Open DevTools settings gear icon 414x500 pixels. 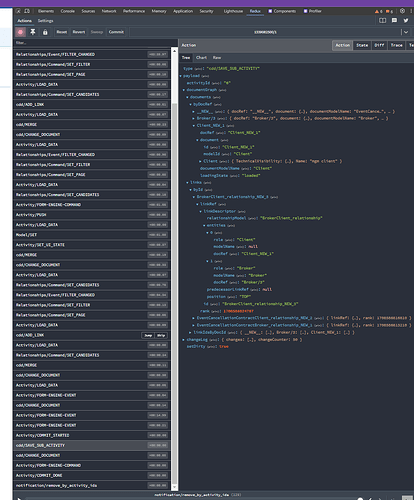click(x=402, y=11)
